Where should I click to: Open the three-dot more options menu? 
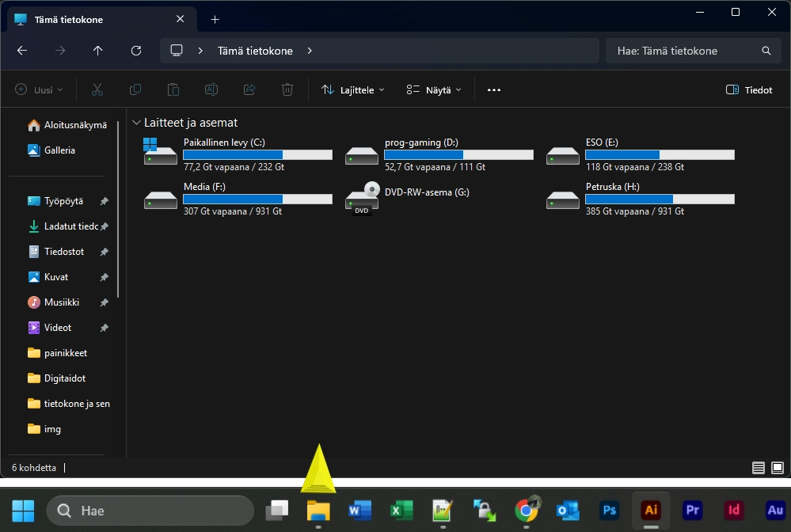coord(494,90)
